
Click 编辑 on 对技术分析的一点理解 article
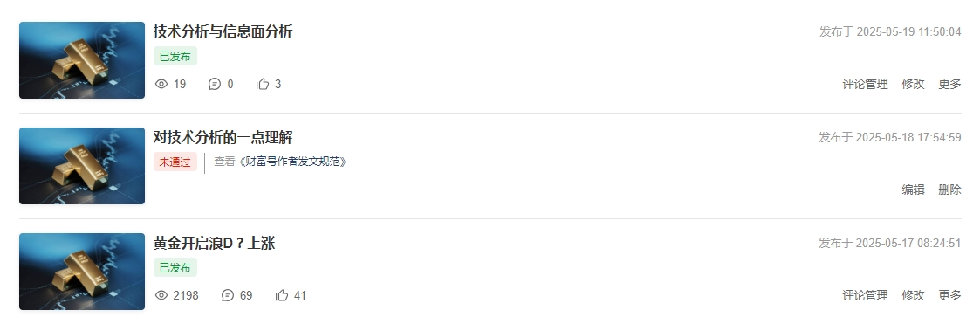(913, 190)
